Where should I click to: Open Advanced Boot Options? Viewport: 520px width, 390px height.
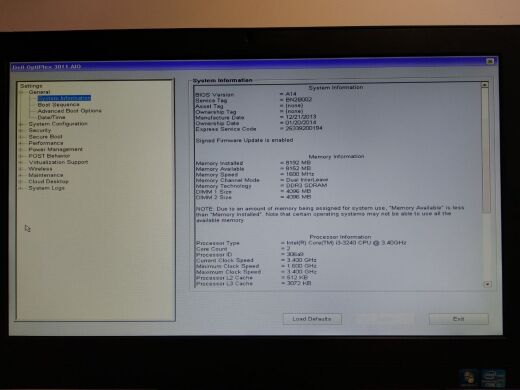(x=69, y=111)
